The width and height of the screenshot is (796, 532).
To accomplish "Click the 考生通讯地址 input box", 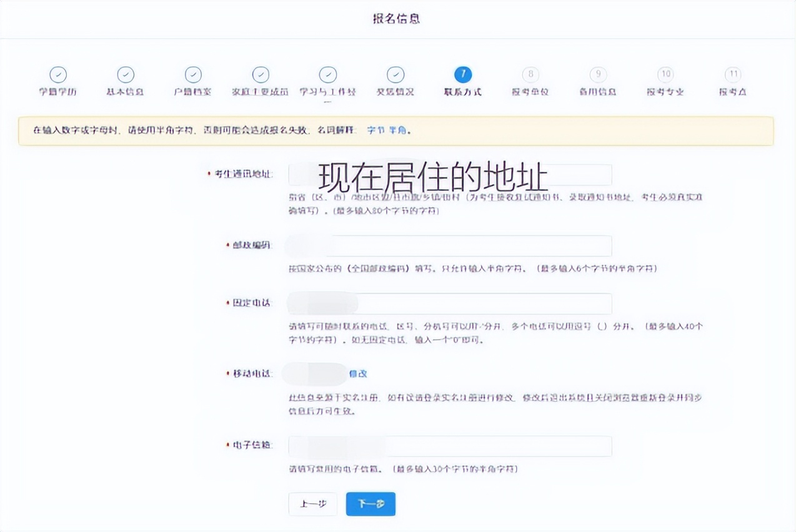I will pyautogui.click(x=450, y=174).
